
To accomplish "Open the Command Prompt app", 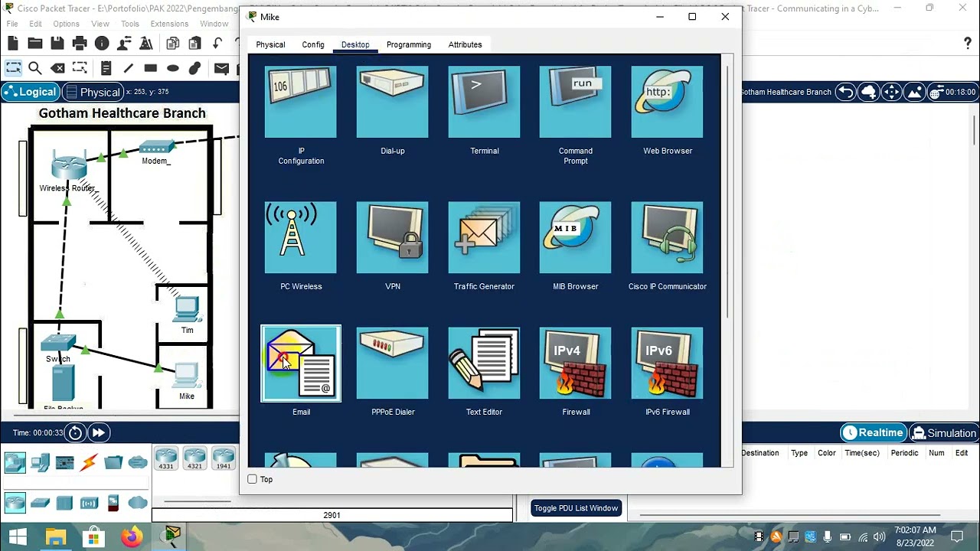I will pyautogui.click(x=576, y=102).
